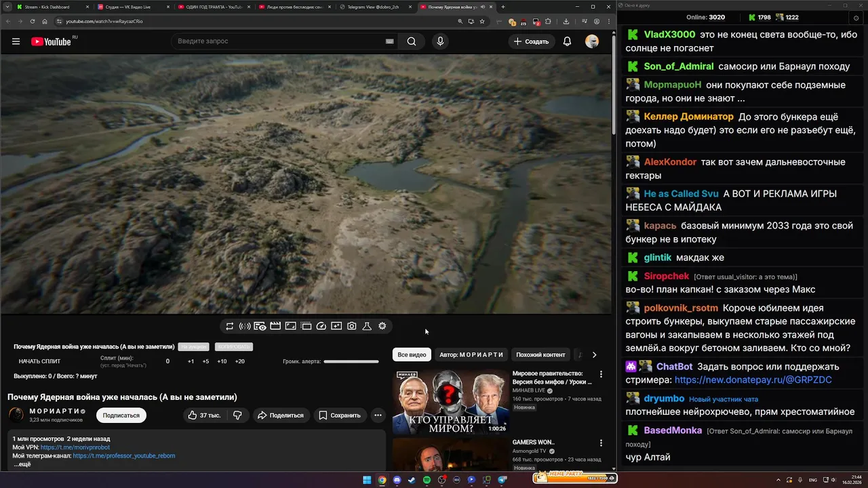The height and width of the screenshot is (488, 868).
Task: Click the YouTube logo
Action: (x=51, y=41)
